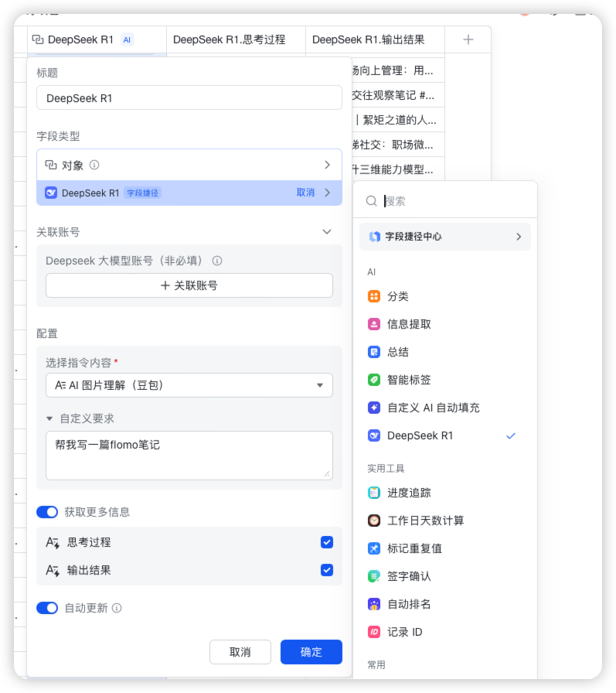616x693 pixels.
Task: Select the 分类 AI field icon
Action: [373, 296]
